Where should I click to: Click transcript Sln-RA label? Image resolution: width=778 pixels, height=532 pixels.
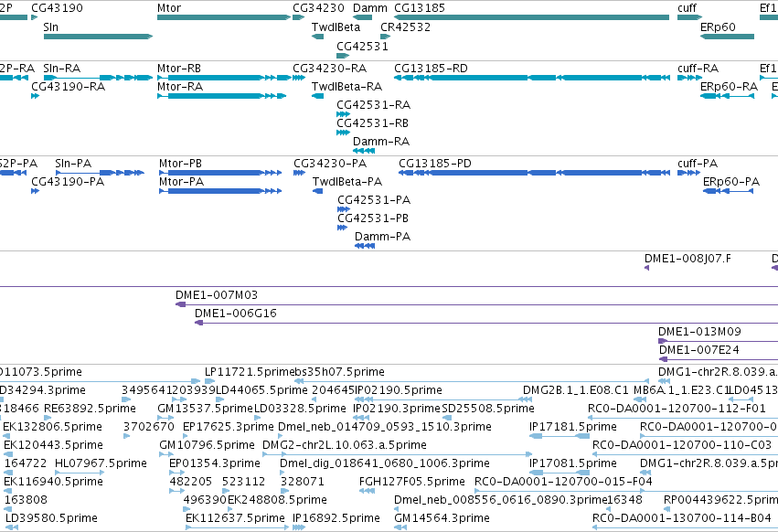tap(61, 68)
